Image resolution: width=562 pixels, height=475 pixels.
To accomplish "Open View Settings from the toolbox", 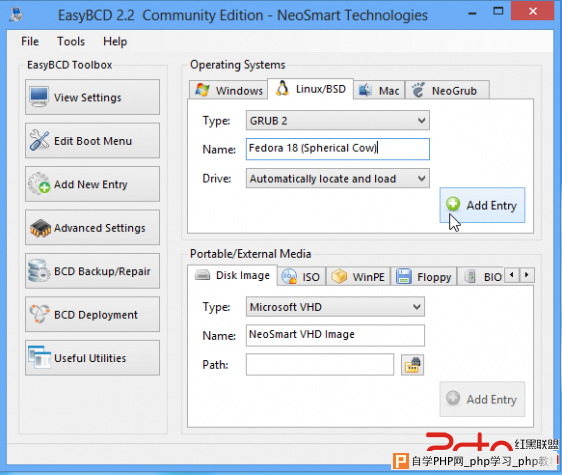I will [92, 97].
